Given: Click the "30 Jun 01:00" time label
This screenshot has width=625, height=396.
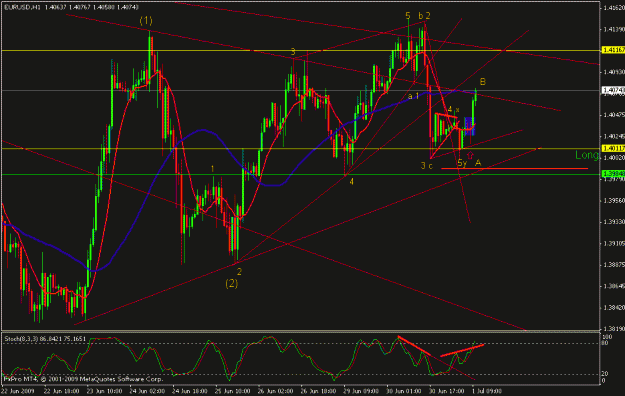Looking at the screenshot, I should point(403,391).
